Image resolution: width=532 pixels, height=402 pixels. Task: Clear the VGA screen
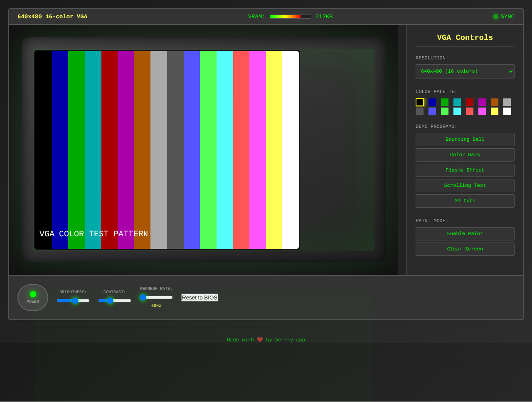465,249
